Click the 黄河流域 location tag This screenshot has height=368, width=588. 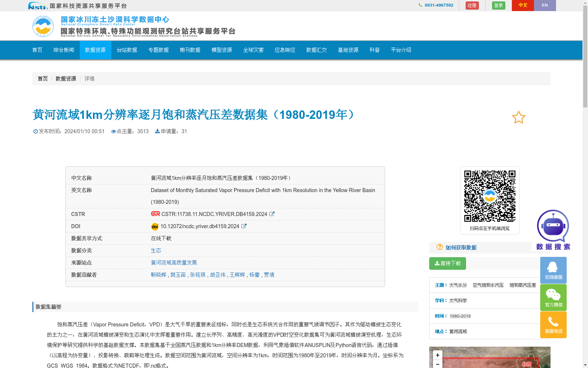[x=458, y=332]
